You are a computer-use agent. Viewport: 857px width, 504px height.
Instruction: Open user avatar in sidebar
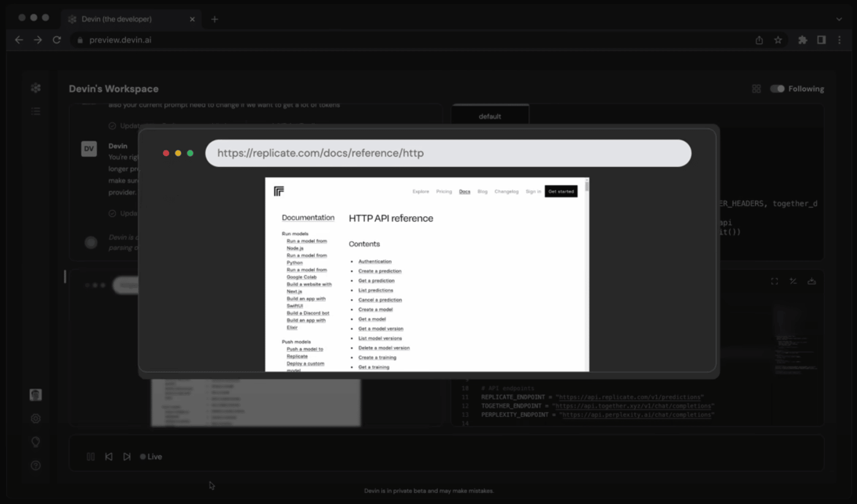tap(36, 395)
